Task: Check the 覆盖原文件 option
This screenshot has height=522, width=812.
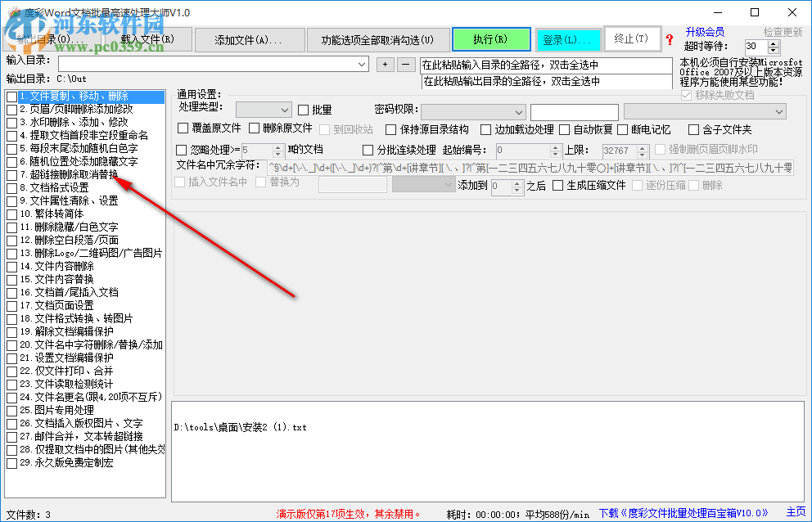Action: [183, 128]
